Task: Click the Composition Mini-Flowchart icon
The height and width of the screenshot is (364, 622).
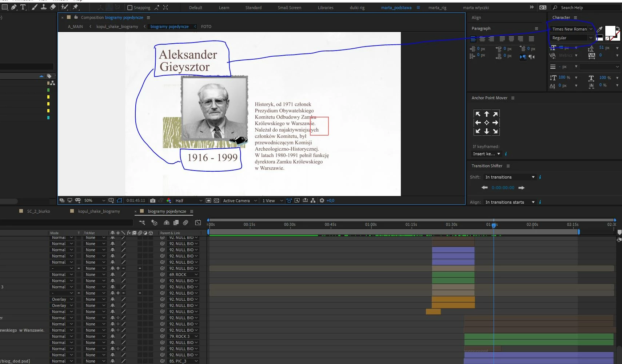Action: 142,223
